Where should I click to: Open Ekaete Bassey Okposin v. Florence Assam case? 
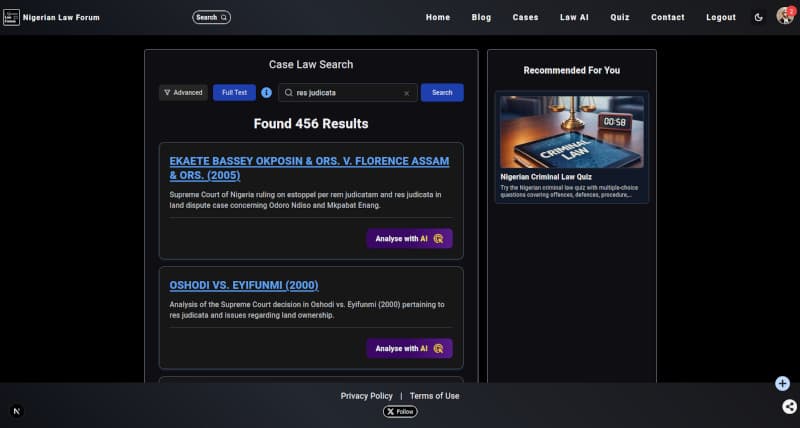pyautogui.click(x=309, y=168)
